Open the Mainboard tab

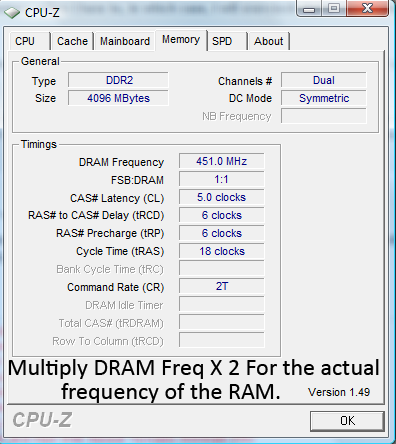pyautogui.click(x=125, y=41)
